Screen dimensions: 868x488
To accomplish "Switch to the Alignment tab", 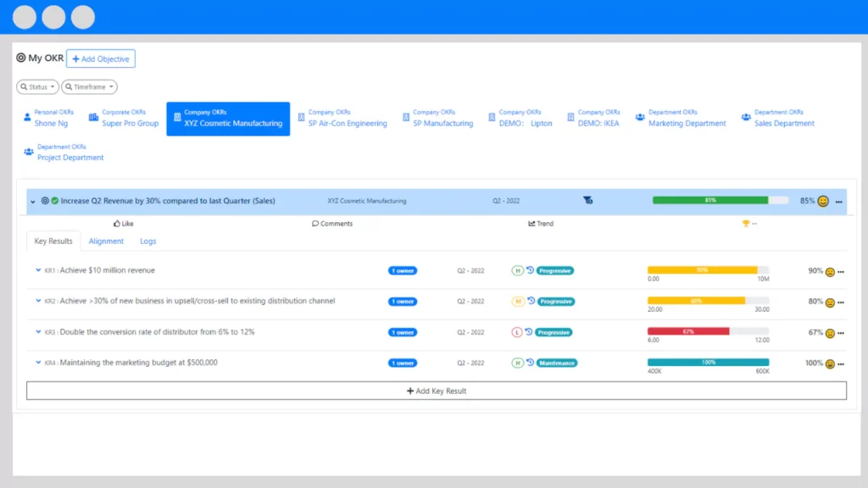I will click(107, 241).
